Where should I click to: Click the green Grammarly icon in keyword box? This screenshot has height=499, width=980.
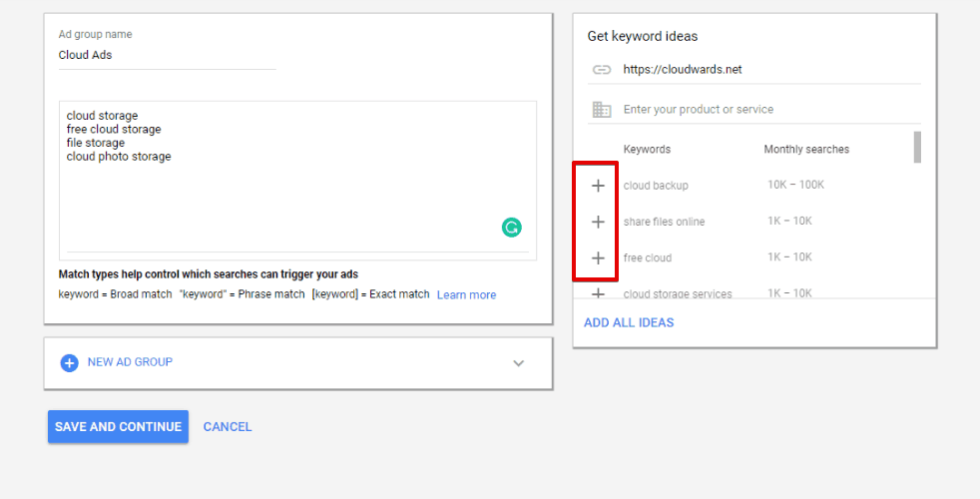[x=511, y=227]
